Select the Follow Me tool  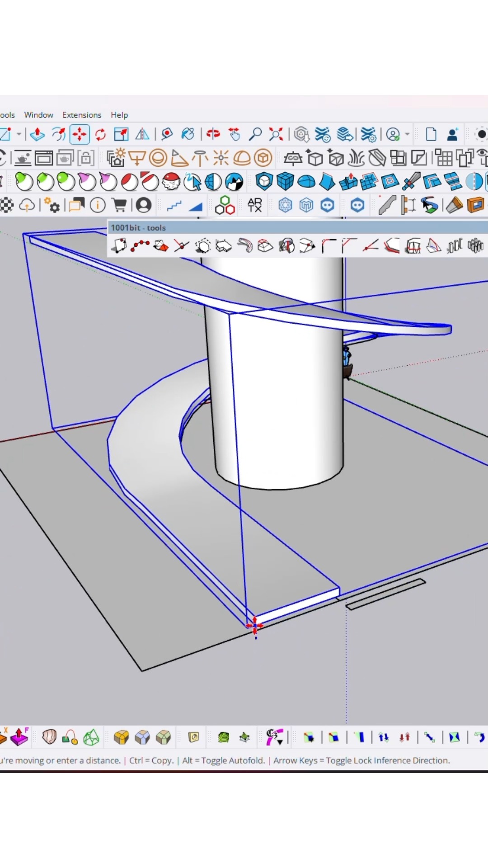tap(58, 134)
